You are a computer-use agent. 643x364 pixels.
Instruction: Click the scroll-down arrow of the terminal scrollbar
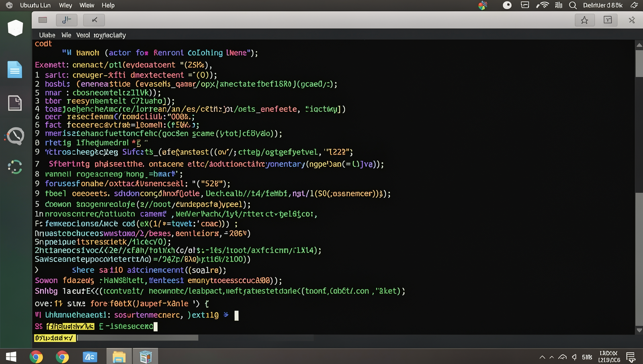[x=639, y=330]
